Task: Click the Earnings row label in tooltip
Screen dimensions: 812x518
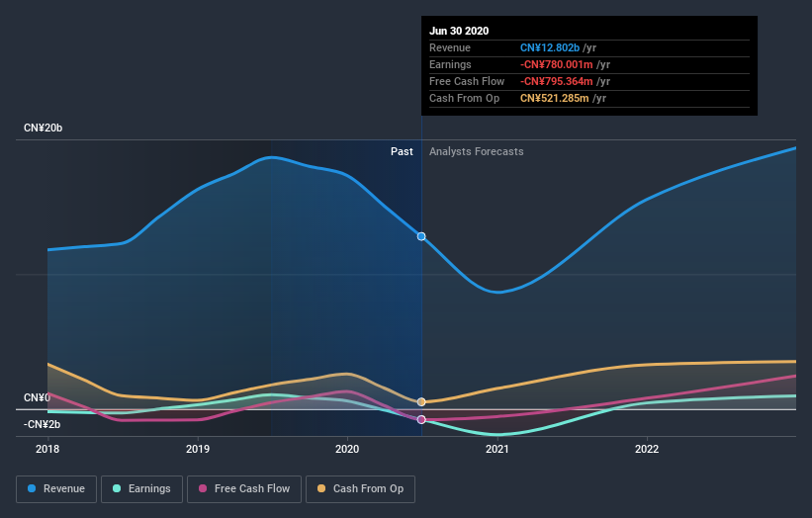Action: (x=451, y=64)
